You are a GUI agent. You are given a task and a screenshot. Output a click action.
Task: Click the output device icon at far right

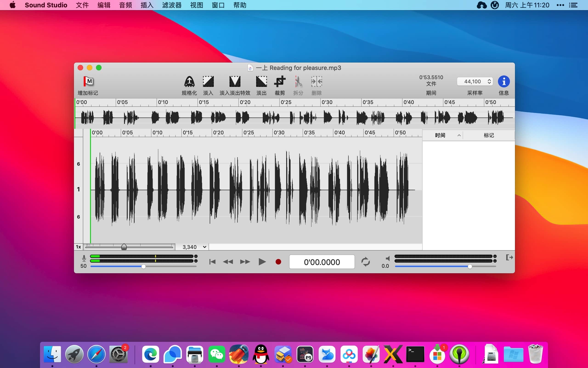509,257
